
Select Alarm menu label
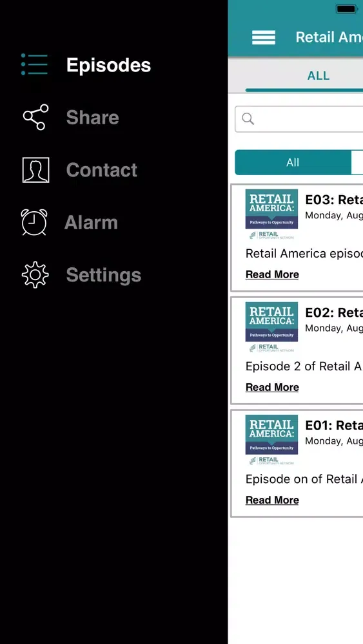[92, 222]
